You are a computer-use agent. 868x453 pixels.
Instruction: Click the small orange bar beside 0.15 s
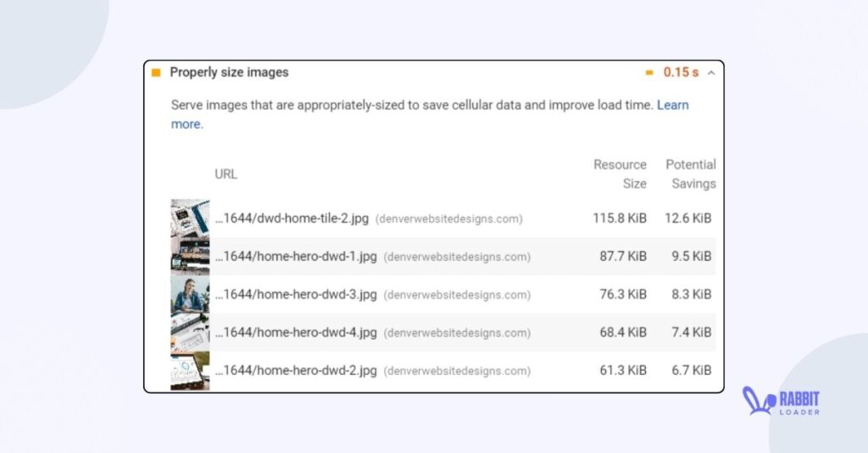tap(649, 73)
